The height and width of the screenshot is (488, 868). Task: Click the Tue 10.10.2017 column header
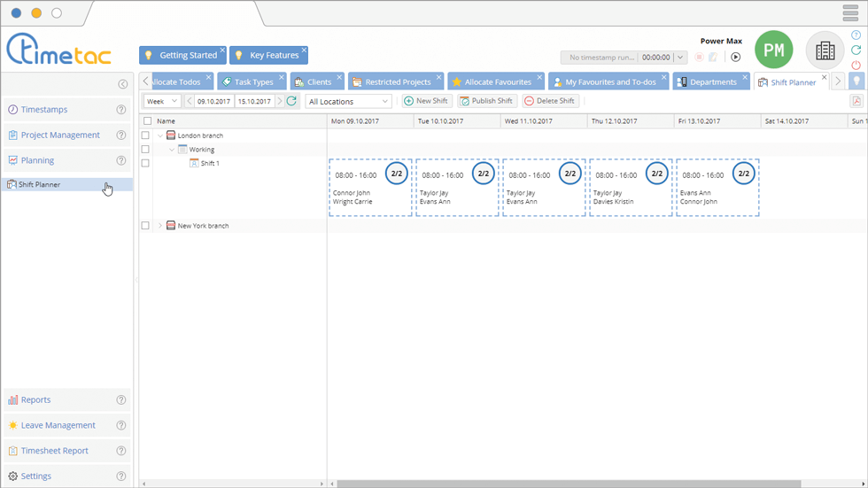coord(457,120)
